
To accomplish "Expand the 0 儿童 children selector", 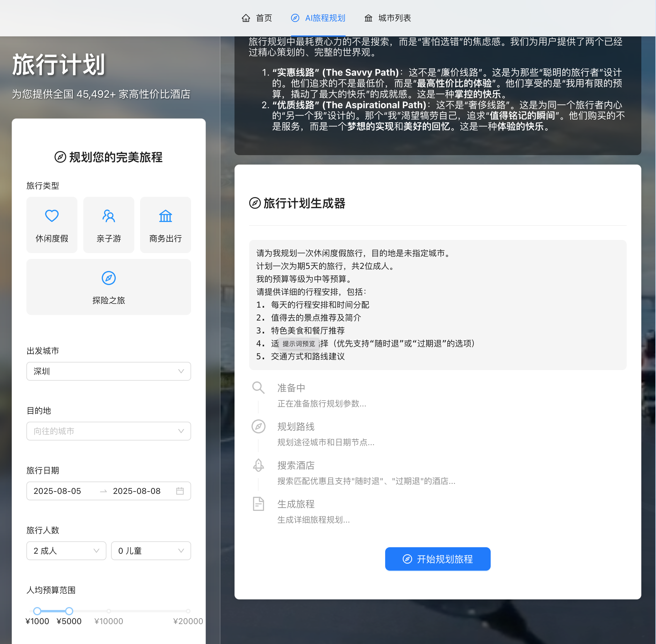I will 151,551.
